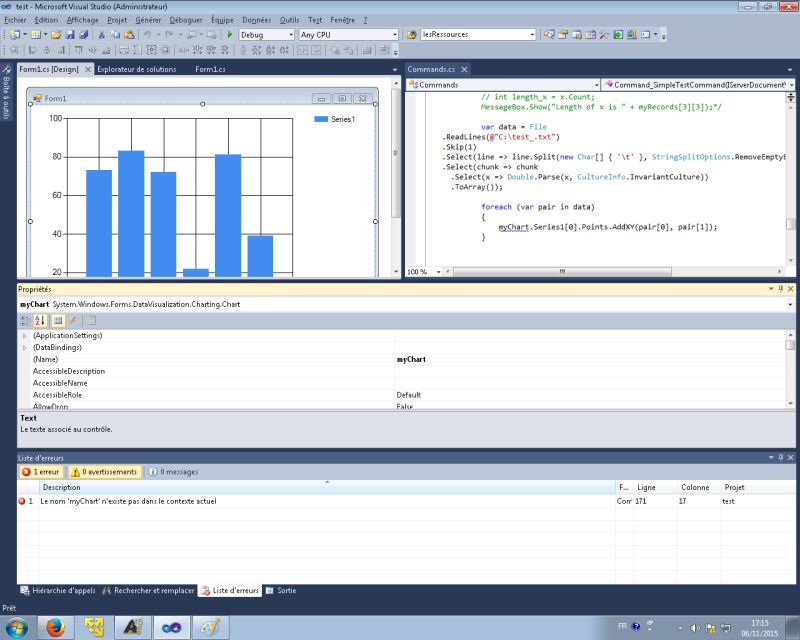Click the Paste clipboard icon
Screen dimensions: 800x640
point(130,34)
